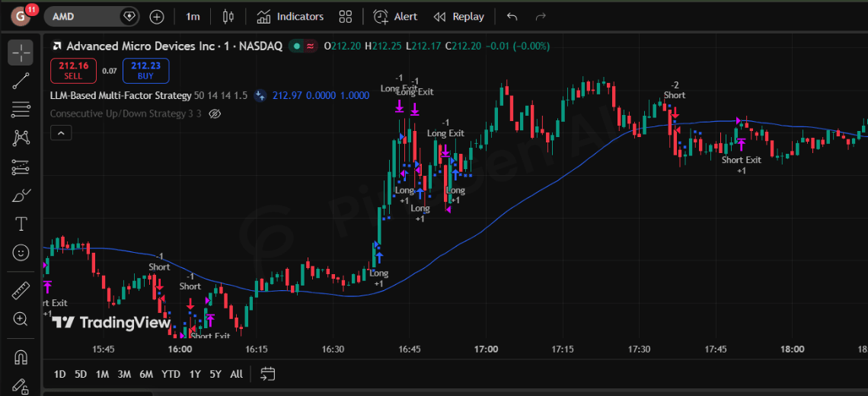Viewport: 868px width, 396px height.
Task: Select the brush drawing tool
Action: [x=21, y=196]
